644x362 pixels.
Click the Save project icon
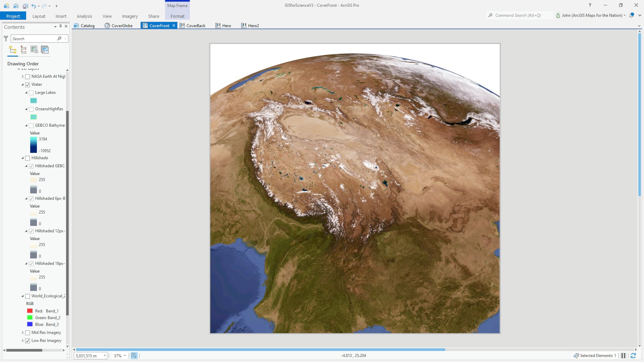(x=25, y=6)
